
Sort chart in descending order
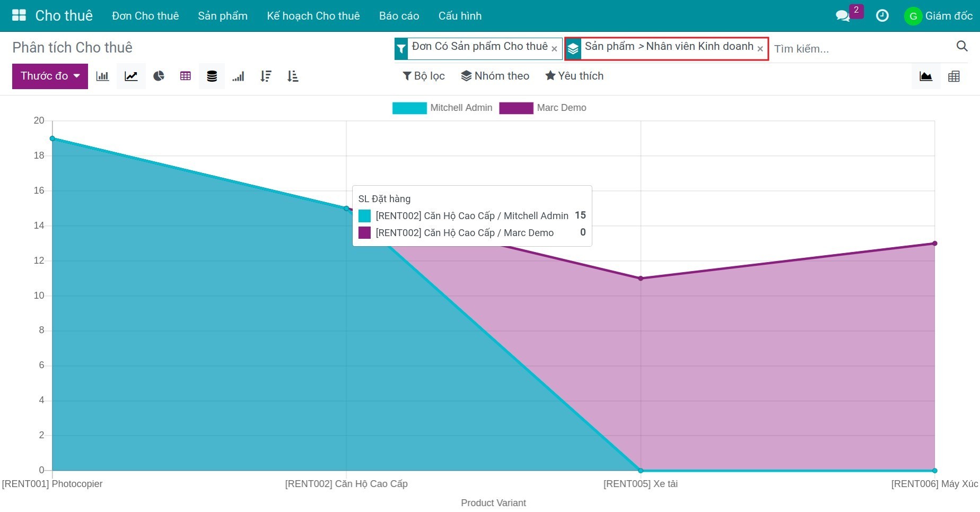[x=266, y=76]
